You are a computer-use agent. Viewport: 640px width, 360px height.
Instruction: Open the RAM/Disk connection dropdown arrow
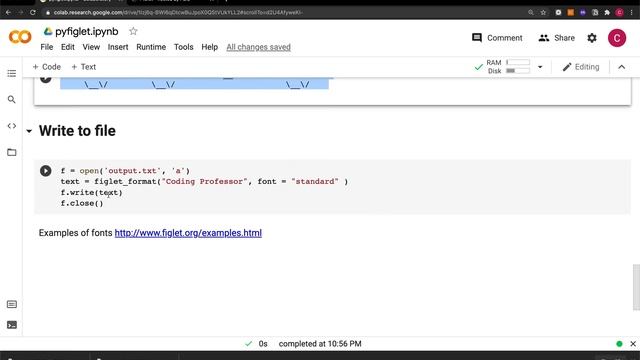coord(540,67)
